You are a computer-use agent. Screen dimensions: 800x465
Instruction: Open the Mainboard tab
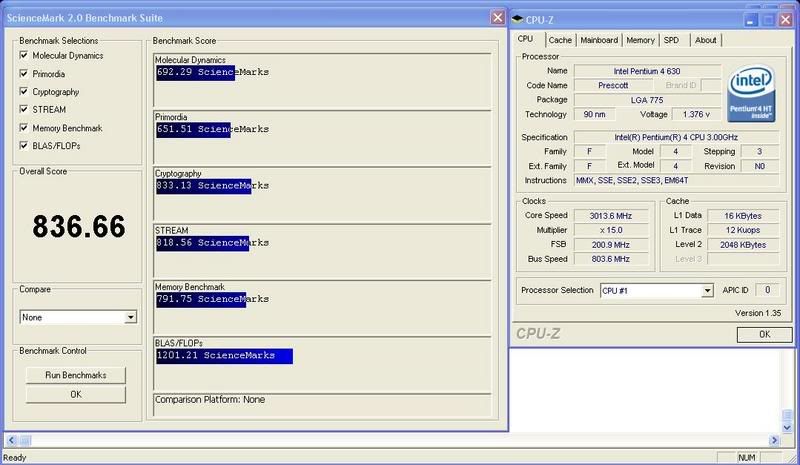click(598, 40)
